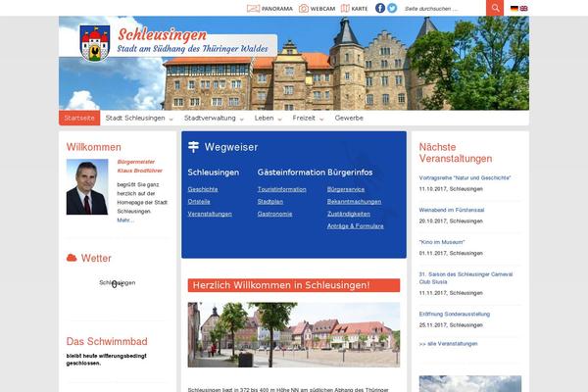Go to Startseite tab

coord(79,118)
